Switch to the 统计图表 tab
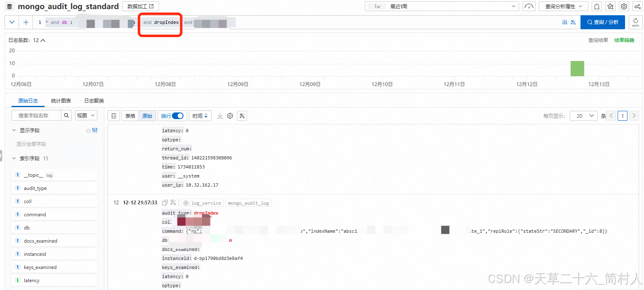The height and width of the screenshot is (290, 644). (61, 101)
